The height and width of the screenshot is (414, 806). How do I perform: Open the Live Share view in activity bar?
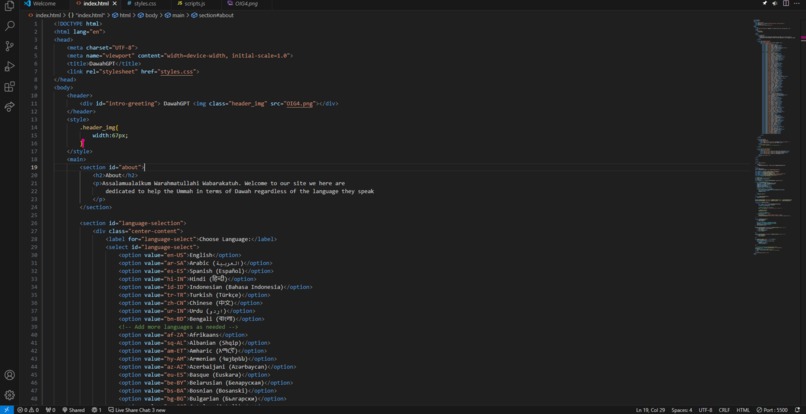[9, 106]
